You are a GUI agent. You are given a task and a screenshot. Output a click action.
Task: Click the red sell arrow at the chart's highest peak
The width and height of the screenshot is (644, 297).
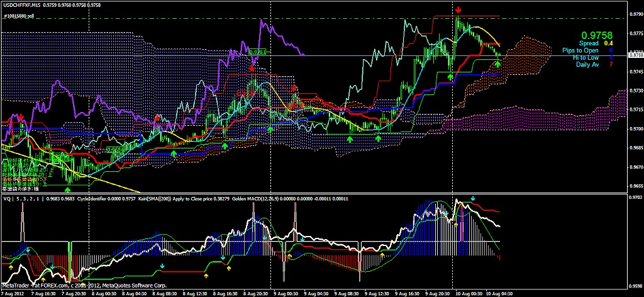point(458,10)
